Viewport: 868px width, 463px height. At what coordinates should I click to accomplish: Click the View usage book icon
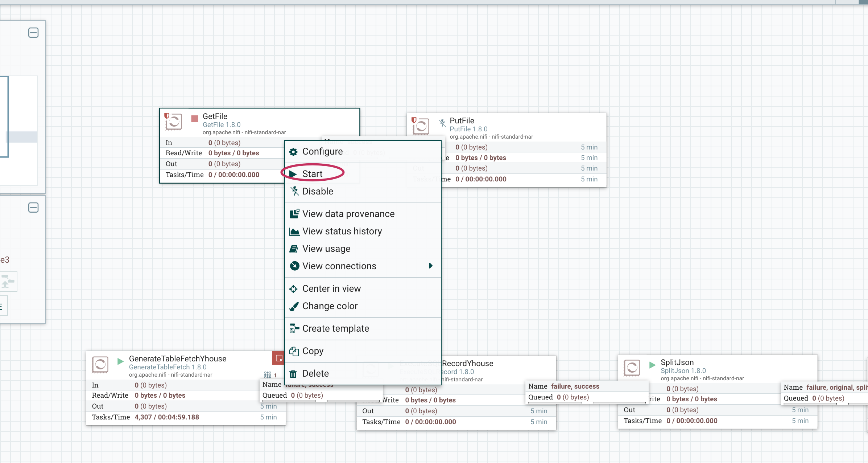tap(294, 249)
